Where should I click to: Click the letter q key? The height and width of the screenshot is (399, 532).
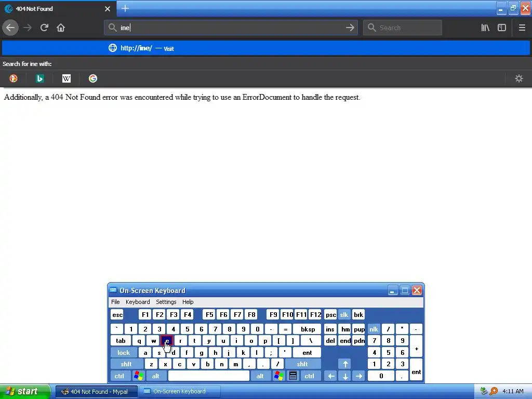point(139,341)
